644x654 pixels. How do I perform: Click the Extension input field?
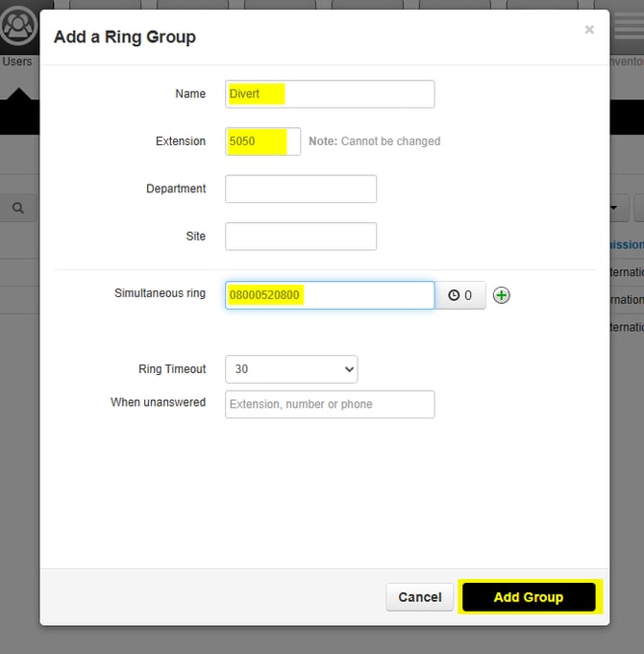tap(262, 141)
